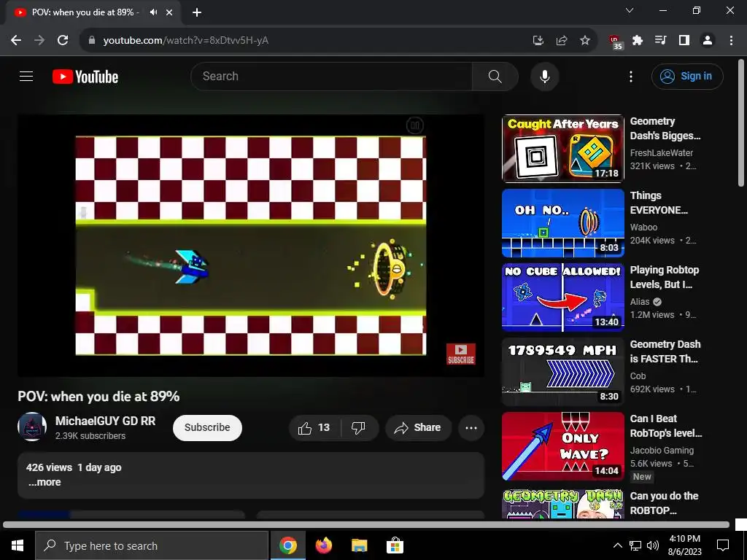This screenshot has width=747, height=560.
Task: Start voice search with microphone icon
Action: [544, 76]
